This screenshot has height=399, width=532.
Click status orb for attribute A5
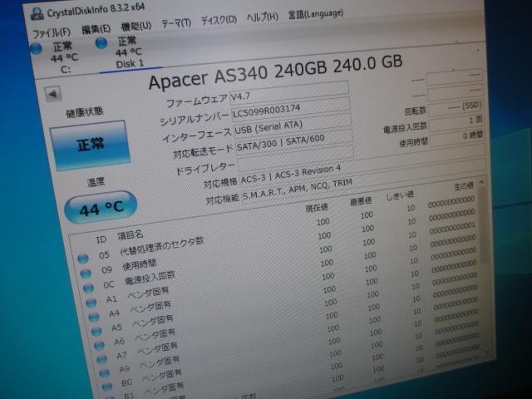pyautogui.click(x=96, y=331)
